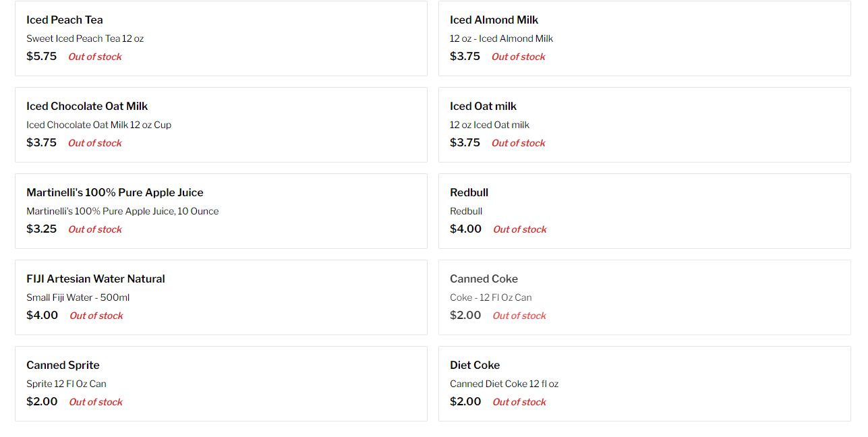Click the $3.25 apple juice price
This screenshot has height=437, width=868.
(42, 229)
